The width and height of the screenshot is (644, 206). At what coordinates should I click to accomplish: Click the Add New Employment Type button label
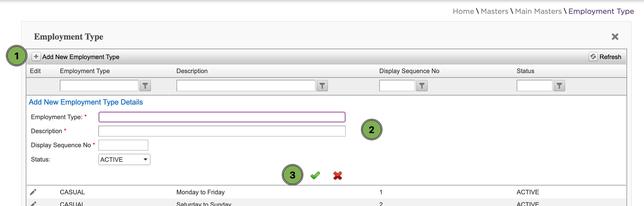81,57
